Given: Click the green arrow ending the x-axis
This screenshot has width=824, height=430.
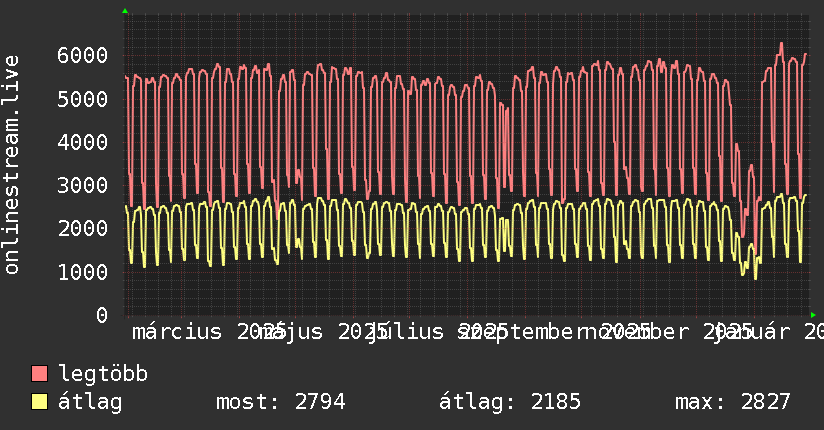Looking at the screenshot, I should pyautogui.click(x=813, y=315).
